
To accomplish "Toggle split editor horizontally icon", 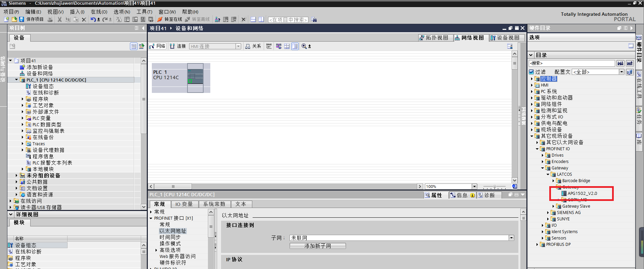I will coord(253,19).
